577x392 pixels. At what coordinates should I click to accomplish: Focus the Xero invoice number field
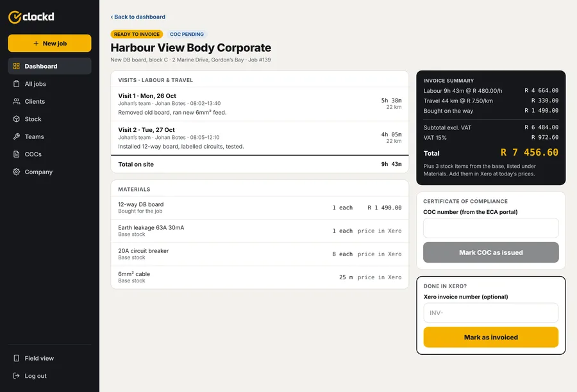491,313
